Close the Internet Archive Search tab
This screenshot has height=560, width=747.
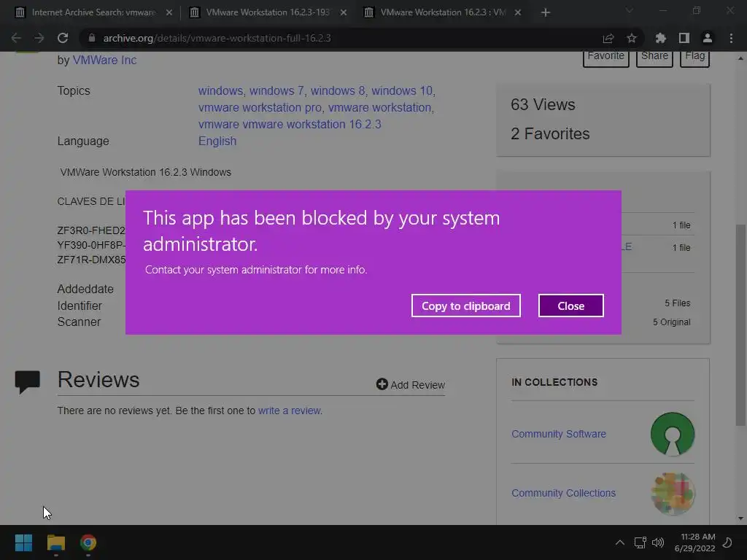coord(169,12)
